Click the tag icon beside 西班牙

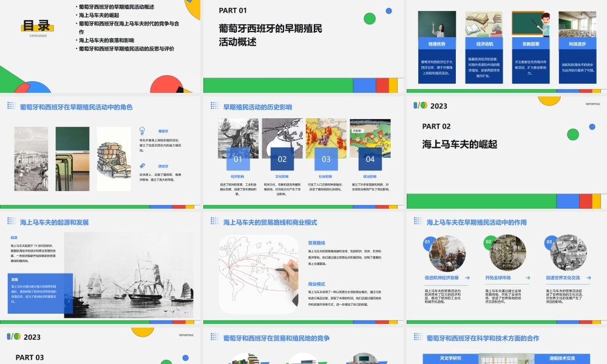(143, 166)
